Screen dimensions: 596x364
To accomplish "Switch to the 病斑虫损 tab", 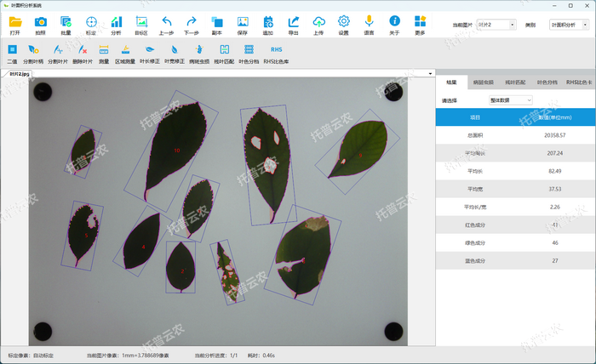I will coord(482,82).
